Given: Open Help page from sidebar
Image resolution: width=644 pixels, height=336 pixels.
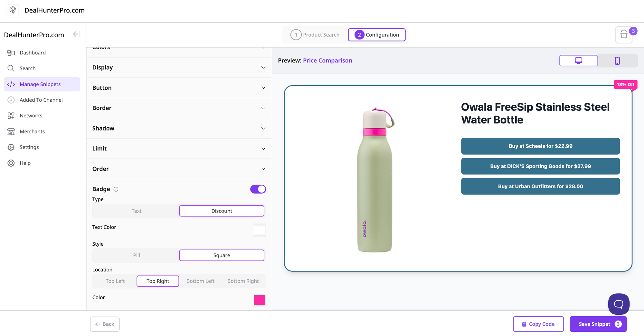Looking at the screenshot, I should click(x=42, y=163).
